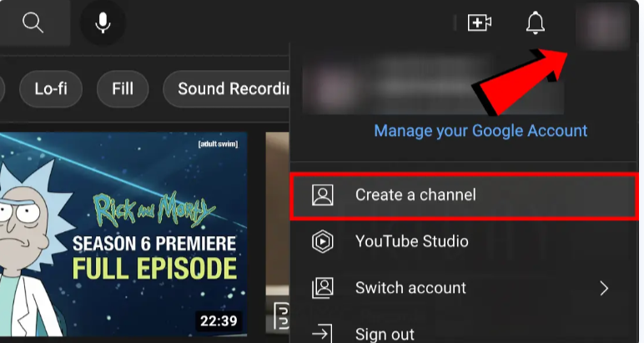Click the Create a channel person icon

(x=323, y=195)
